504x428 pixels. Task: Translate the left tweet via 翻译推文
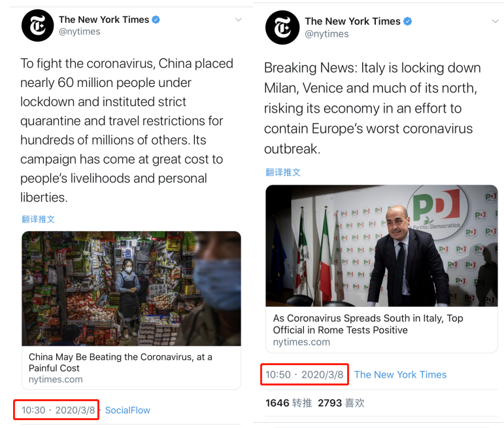coord(38,219)
